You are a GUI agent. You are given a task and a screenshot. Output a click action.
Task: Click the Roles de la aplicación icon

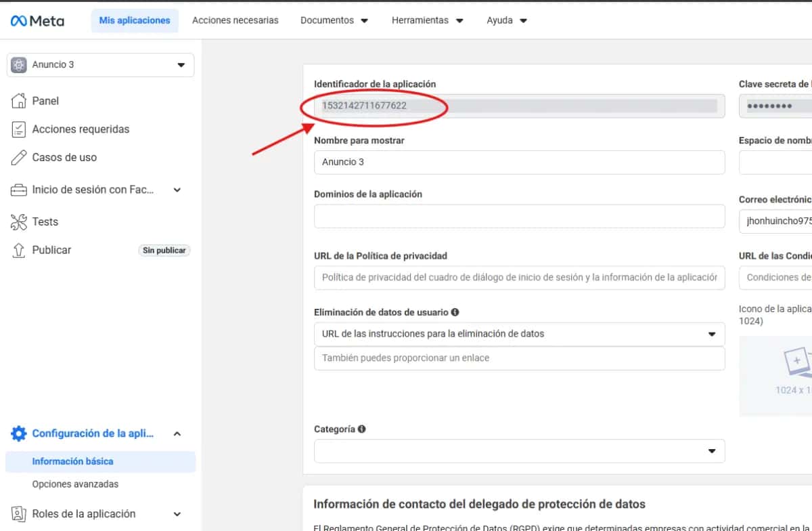19,514
